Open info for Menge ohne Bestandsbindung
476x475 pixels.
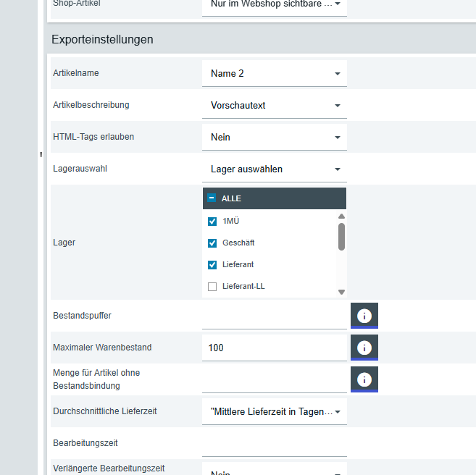[364, 379]
